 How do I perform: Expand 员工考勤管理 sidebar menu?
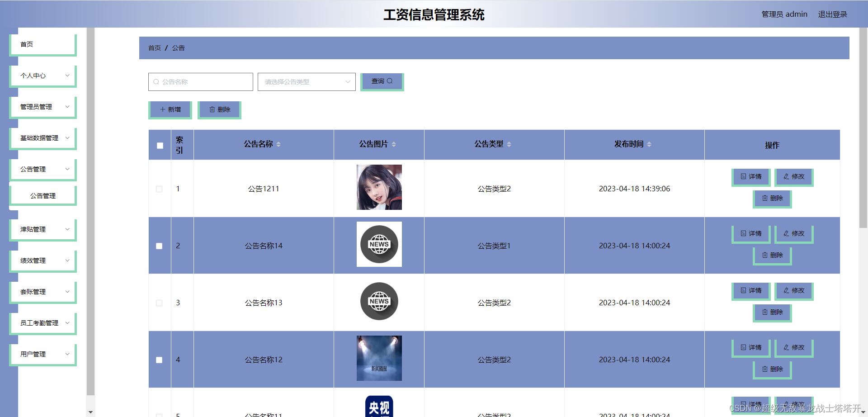click(x=43, y=323)
